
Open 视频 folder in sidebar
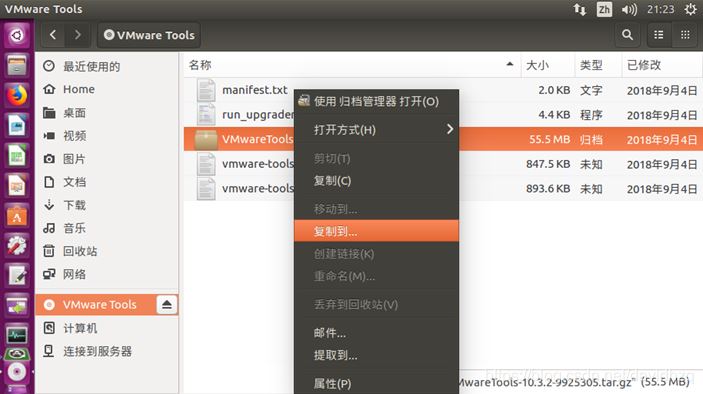coord(107,135)
